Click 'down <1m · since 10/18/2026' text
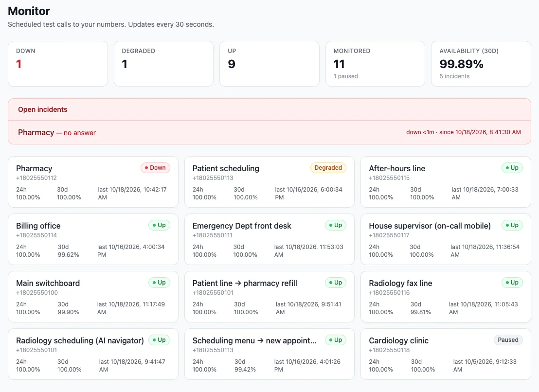Viewport: 539px width, 392px height. pos(464,132)
